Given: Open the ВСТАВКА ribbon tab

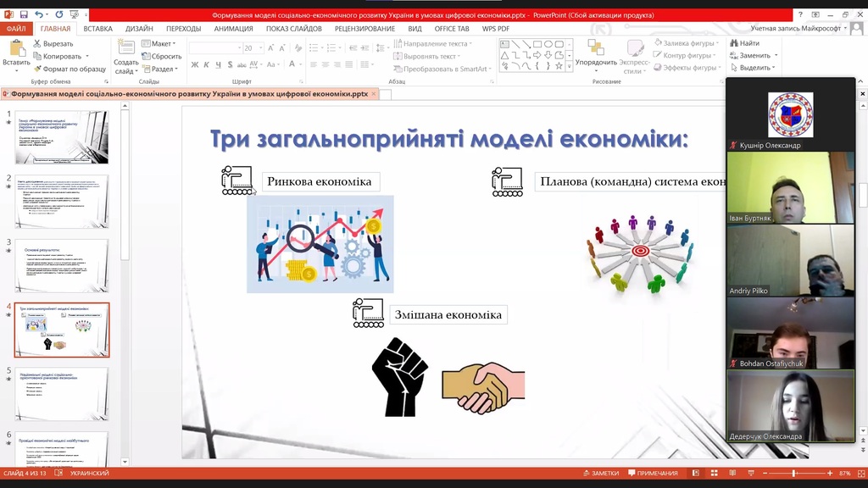Looking at the screenshot, I should pyautogui.click(x=97, y=28).
